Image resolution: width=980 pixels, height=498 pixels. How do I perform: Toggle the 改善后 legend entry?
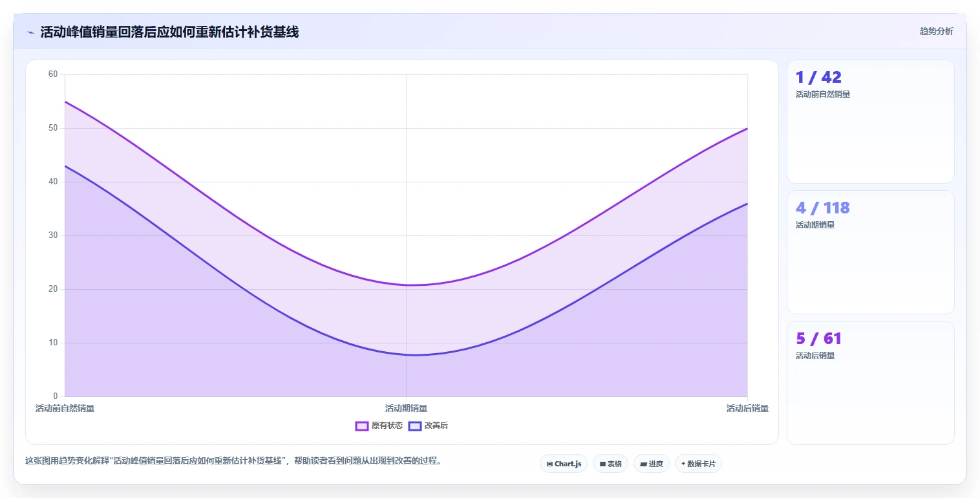[x=429, y=426]
